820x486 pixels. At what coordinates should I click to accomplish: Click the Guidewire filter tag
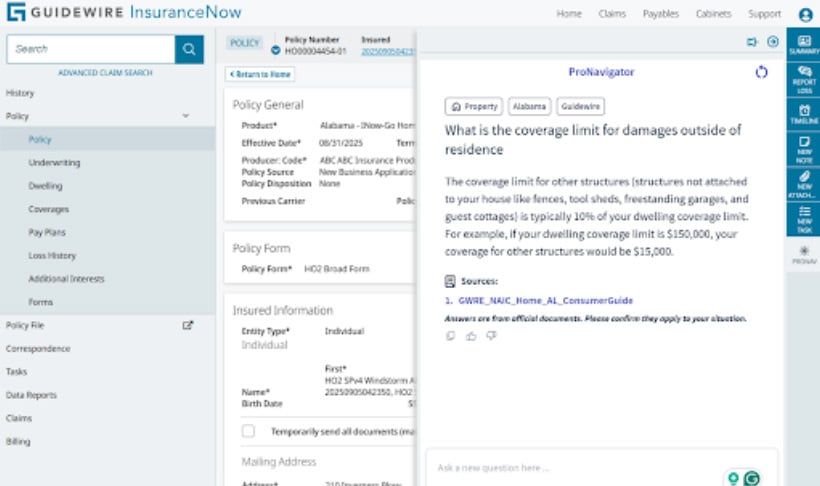pos(580,107)
